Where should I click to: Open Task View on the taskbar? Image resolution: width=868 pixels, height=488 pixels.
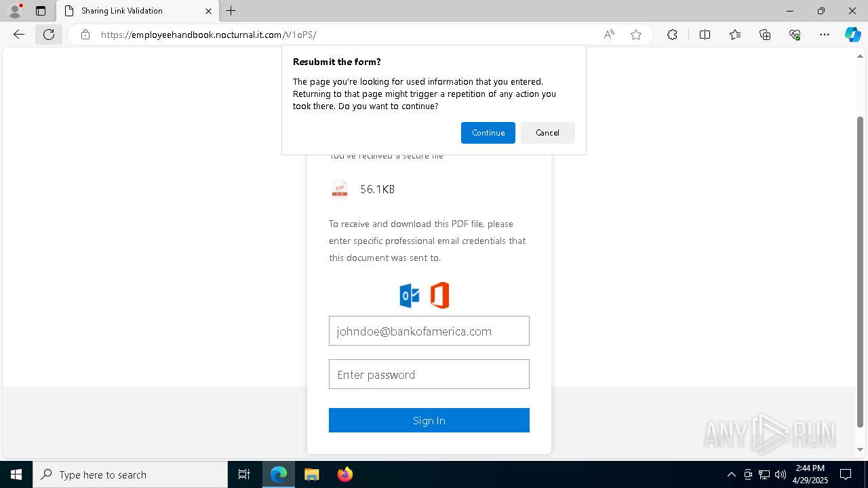244,474
